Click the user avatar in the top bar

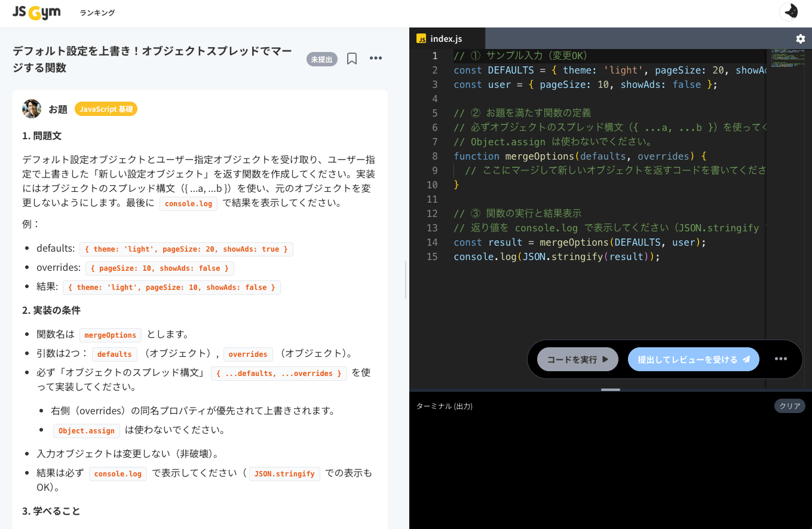click(x=789, y=11)
